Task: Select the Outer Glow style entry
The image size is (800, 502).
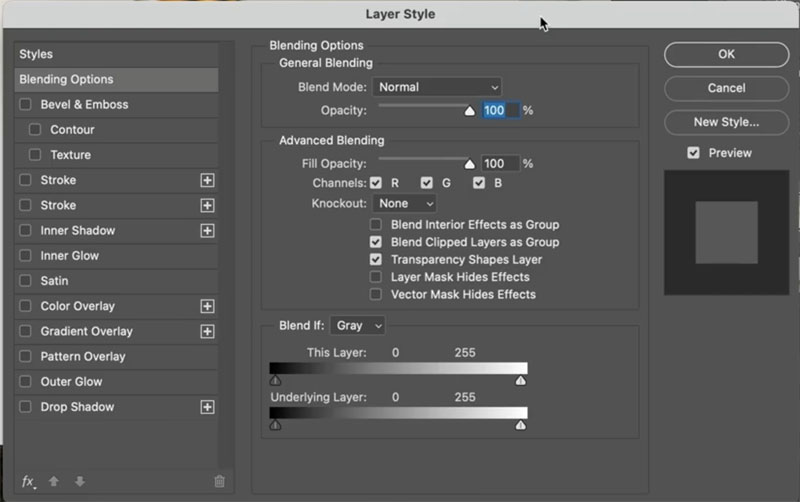Action: tap(116, 382)
